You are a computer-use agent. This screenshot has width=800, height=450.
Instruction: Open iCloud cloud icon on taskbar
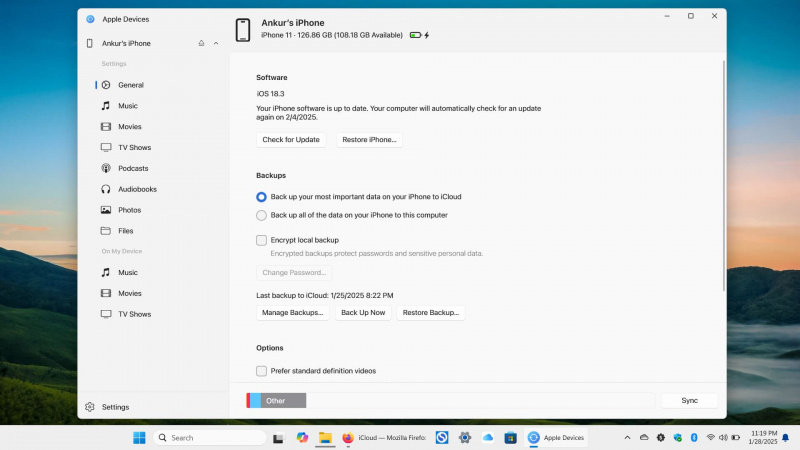pos(488,438)
